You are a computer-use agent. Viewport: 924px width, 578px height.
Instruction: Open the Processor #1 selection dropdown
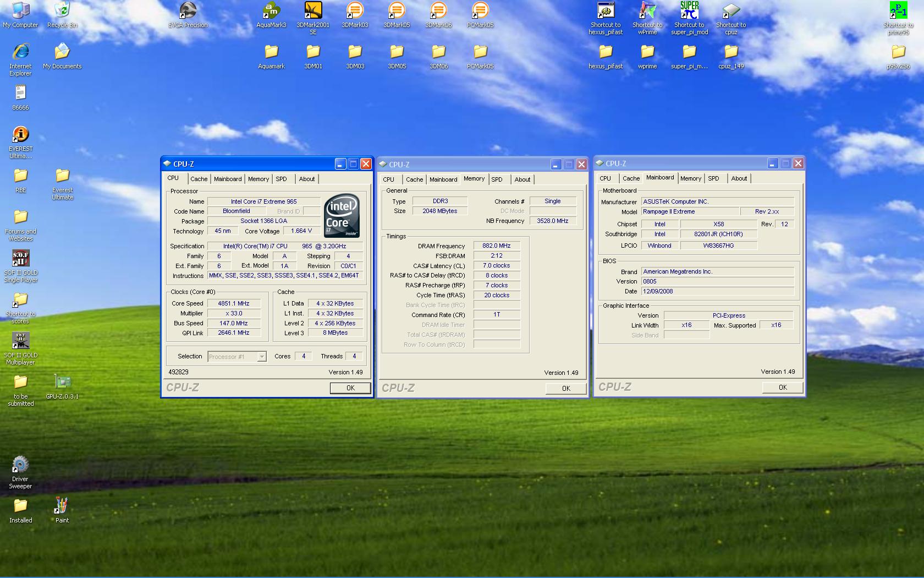tap(237, 357)
